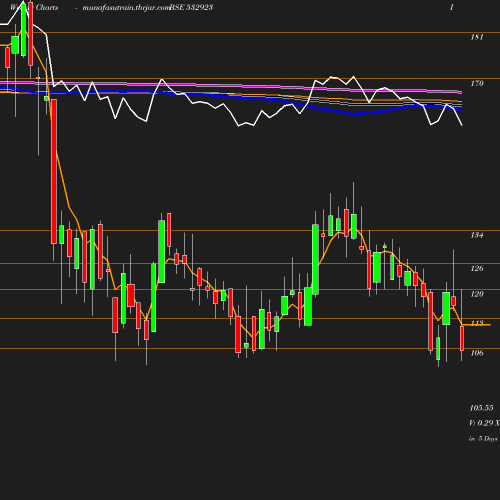Click the 126 price axis label
Screen dimensions: 500x500
[477, 268]
